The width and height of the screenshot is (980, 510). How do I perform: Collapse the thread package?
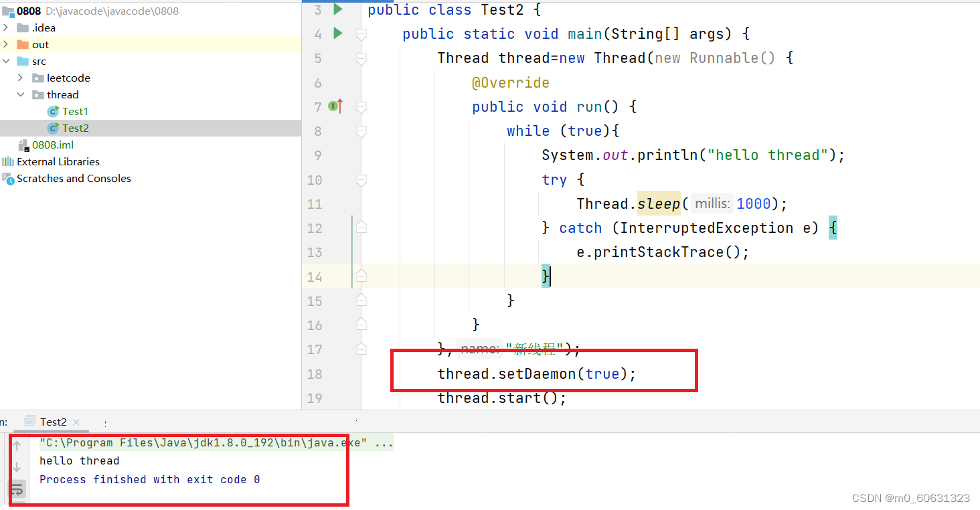point(21,94)
